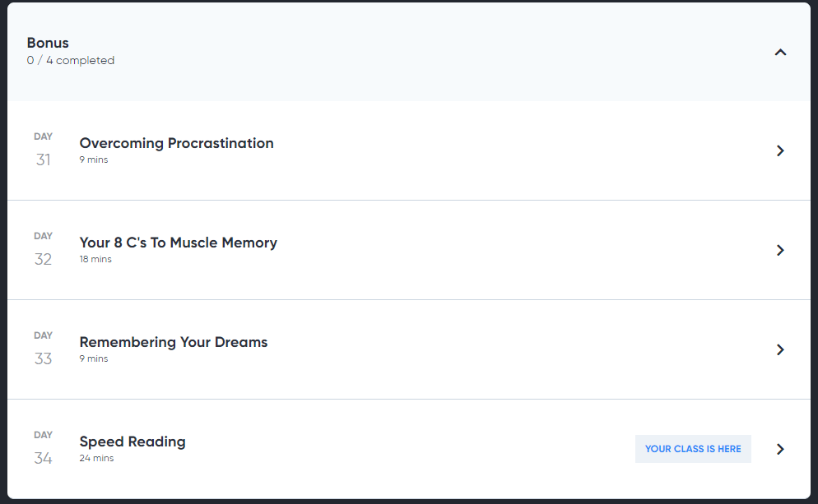Click the Day 34 number label
818x504 pixels.
coord(44,458)
